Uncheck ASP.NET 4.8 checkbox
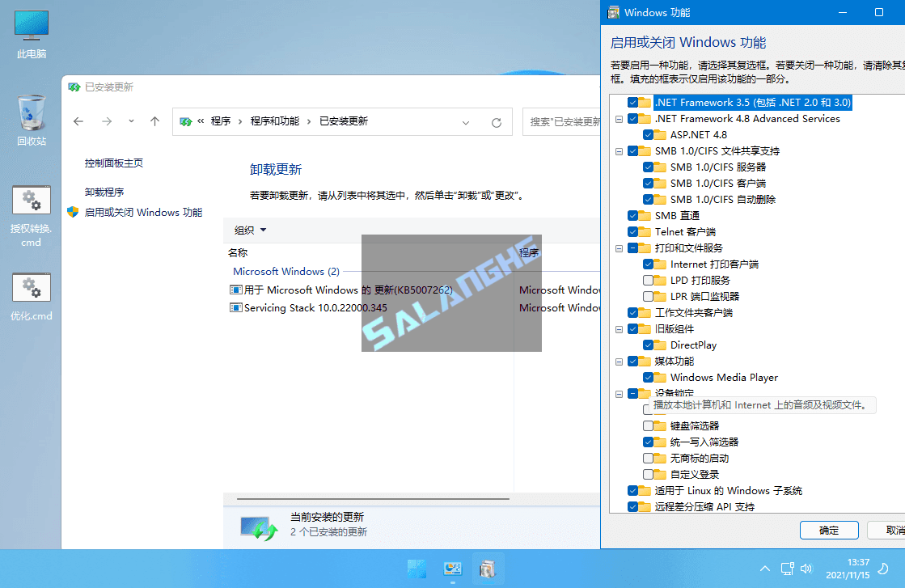 pos(648,135)
